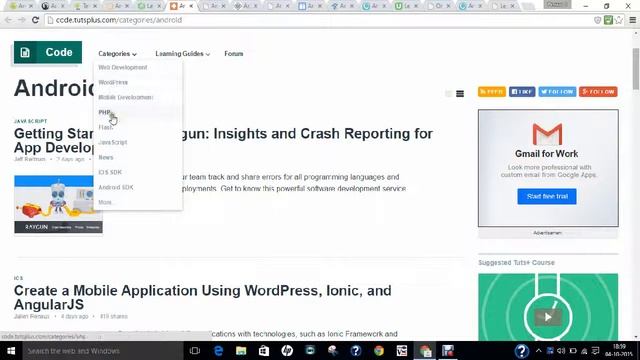Image resolution: width=640 pixels, height=360 pixels.
Task: Open the large help question mark tray icon
Action: tap(522, 351)
